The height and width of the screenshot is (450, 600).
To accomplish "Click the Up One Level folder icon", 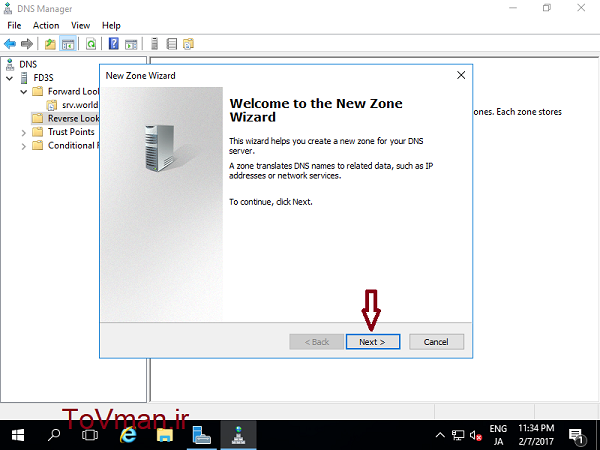I will pyautogui.click(x=50, y=44).
